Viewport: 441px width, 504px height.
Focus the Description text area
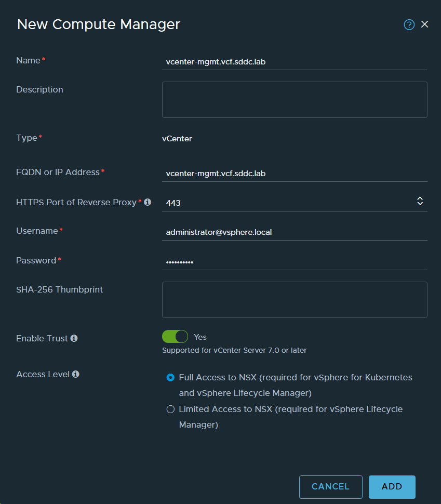(294, 99)
